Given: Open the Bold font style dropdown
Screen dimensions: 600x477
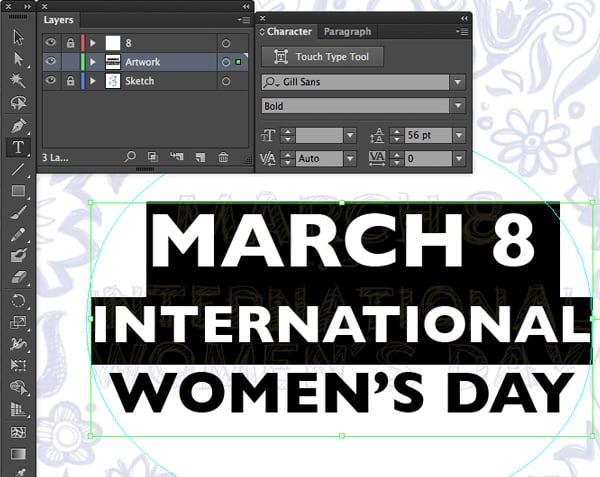Looking at the screenshot, I should click(x=458, y=106).
